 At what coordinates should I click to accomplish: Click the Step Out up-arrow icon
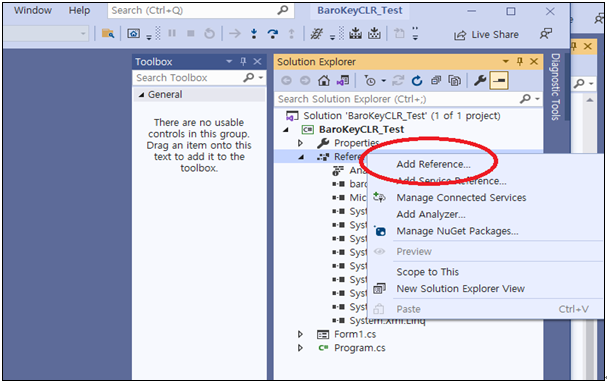(x=291, y=34)
